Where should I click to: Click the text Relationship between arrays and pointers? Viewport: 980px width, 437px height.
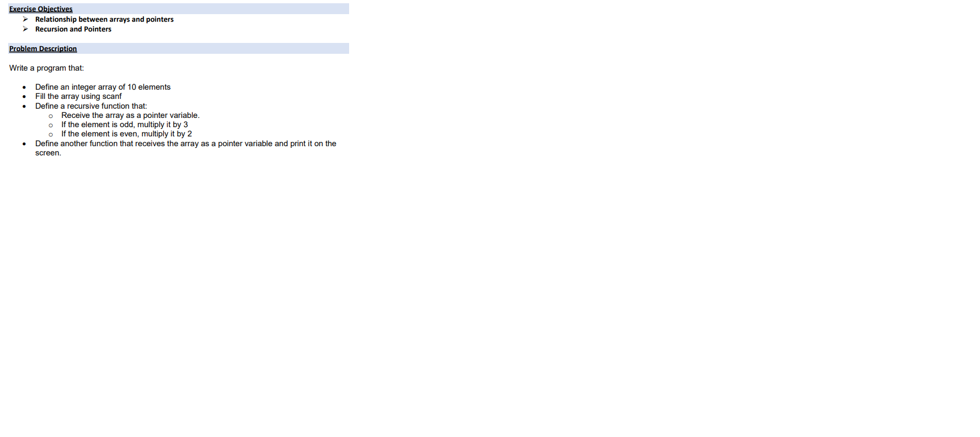(104, 19)
